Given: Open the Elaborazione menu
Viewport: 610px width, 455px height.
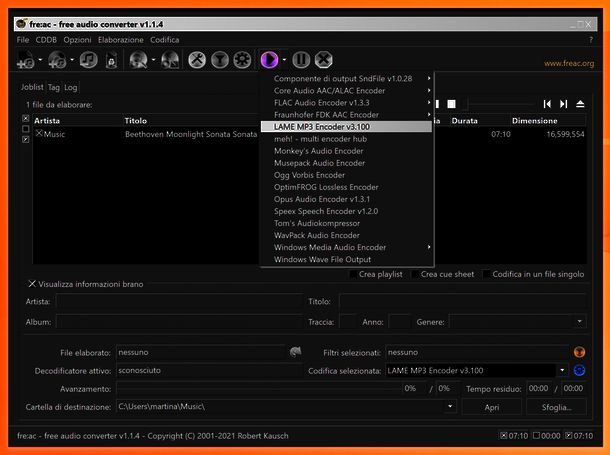Looking at the screenshot, I should [121, 40].
